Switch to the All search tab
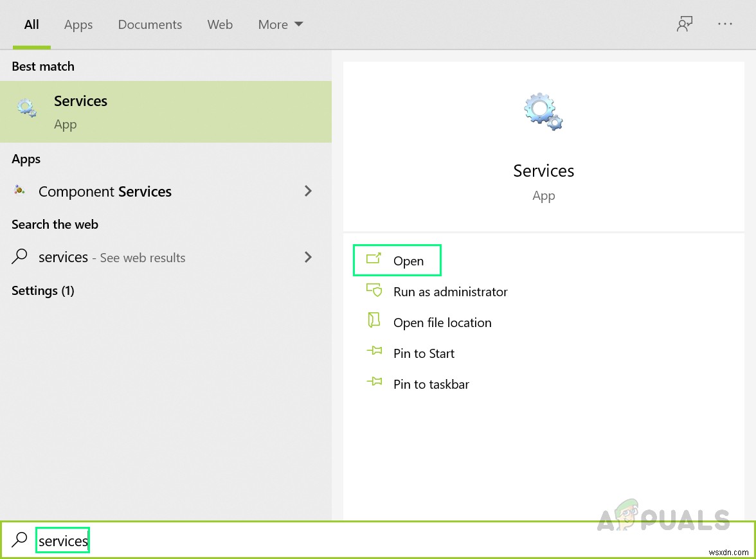The image size is (756, 559). pyautogui.click(x=32, y=24)
